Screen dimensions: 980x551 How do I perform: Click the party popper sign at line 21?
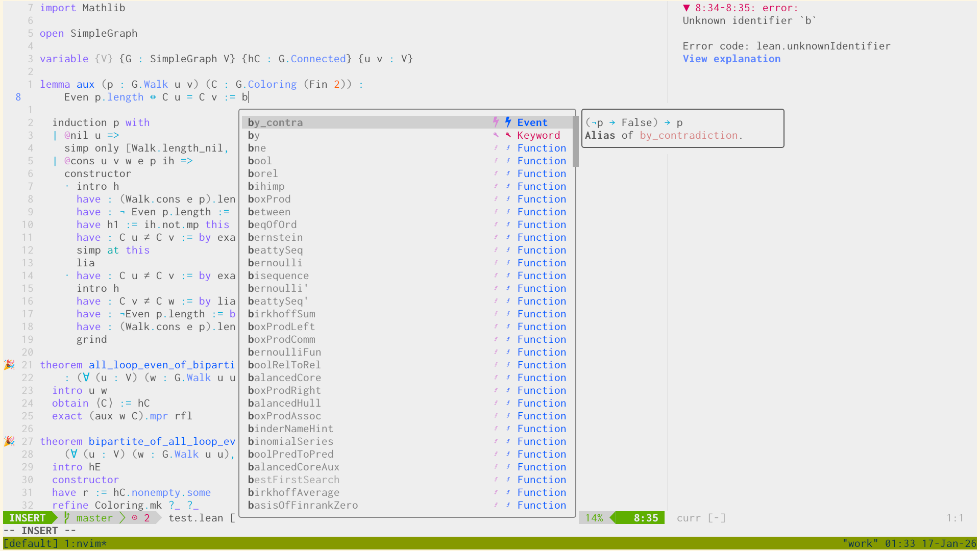[x=9, y=365]
